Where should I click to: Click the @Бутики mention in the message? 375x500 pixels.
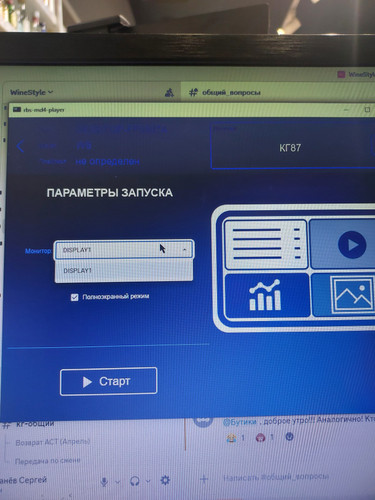tap(240, 422)
